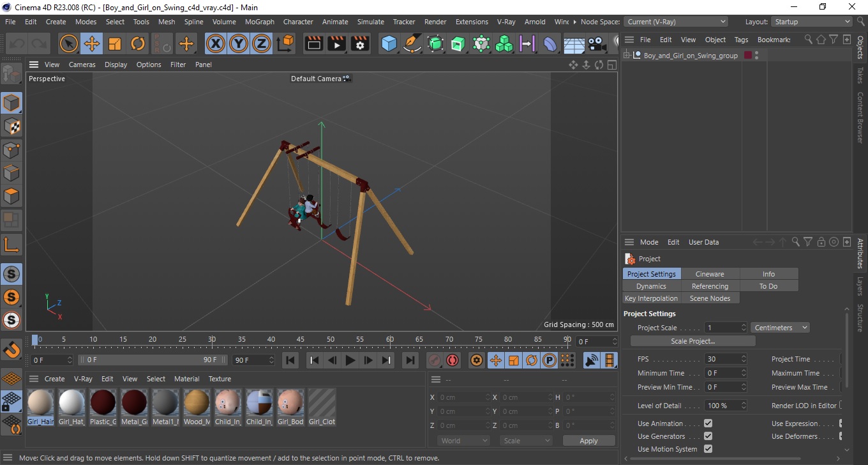868x465 pixels.
Task: Select Girl_Hair material swatch
Action: pos(40,408)
